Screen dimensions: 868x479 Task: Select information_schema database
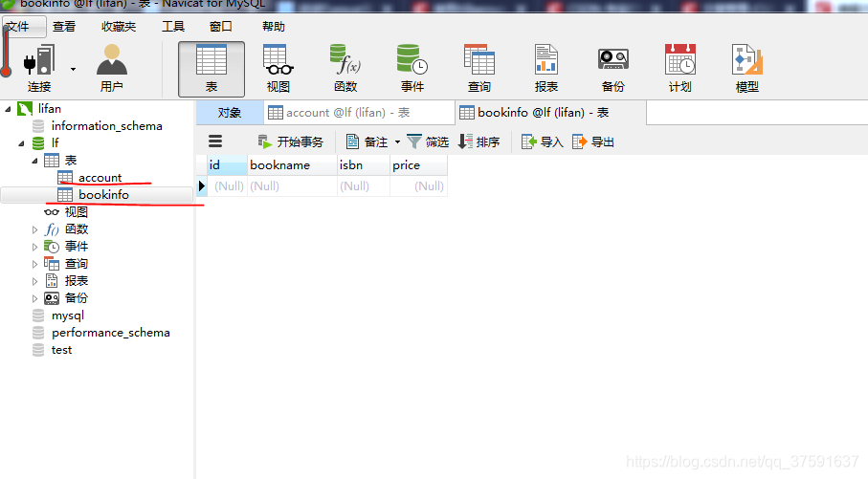pyautogui.click(x=107, y=126)
